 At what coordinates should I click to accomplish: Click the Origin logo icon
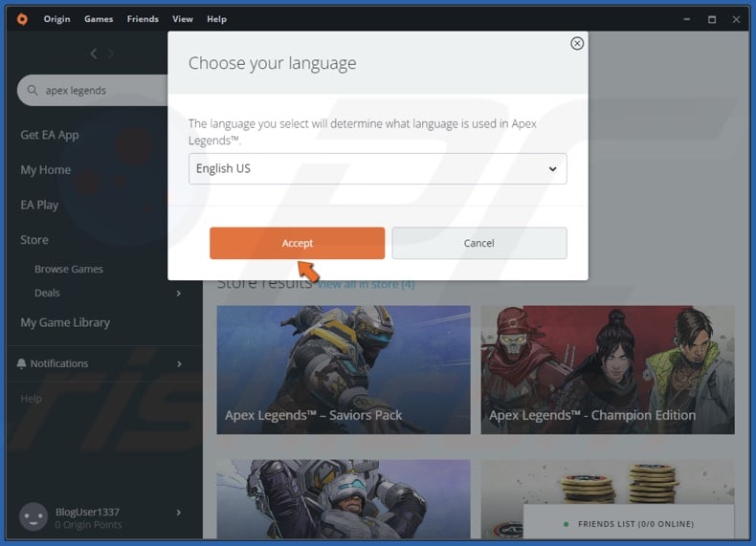[x=22, y=19]
